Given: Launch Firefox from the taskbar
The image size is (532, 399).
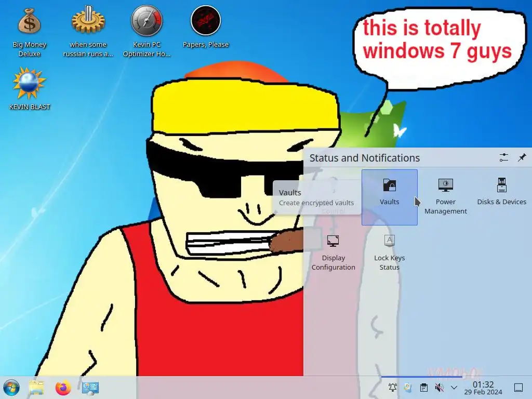Looking at the screenshot, I should 63,388.
